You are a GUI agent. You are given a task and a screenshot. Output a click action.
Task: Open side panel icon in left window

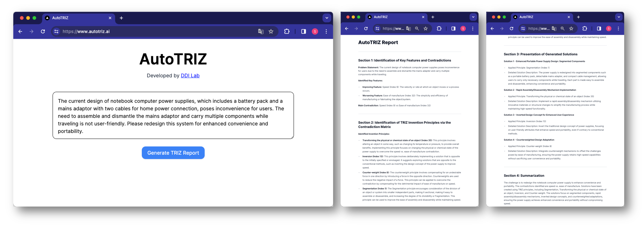click(304, 32)
